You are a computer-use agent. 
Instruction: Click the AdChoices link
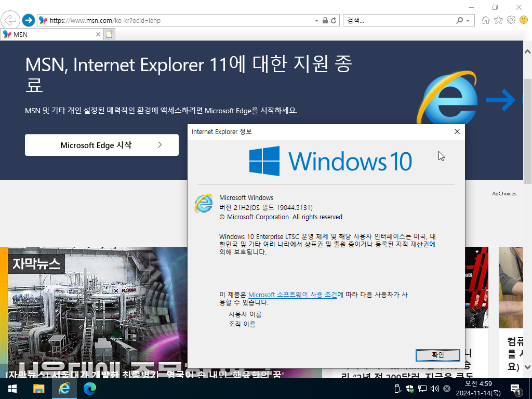click(x=504, y=193)
